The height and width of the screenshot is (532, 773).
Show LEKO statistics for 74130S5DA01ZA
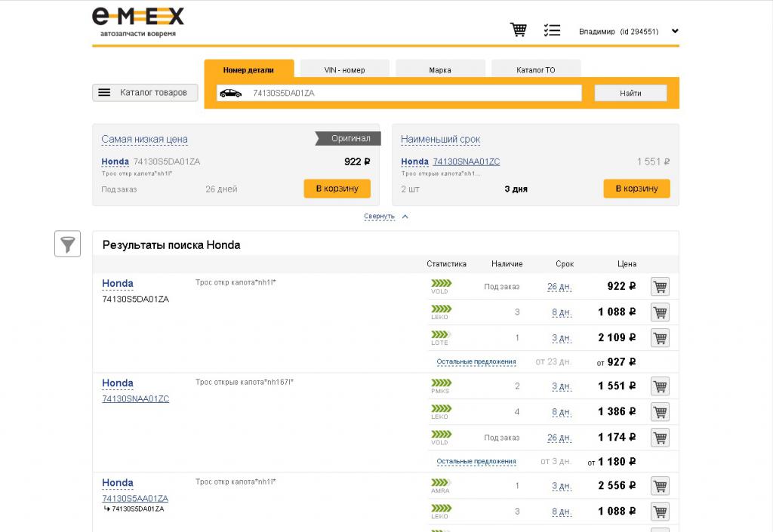[x=441, y=309]
